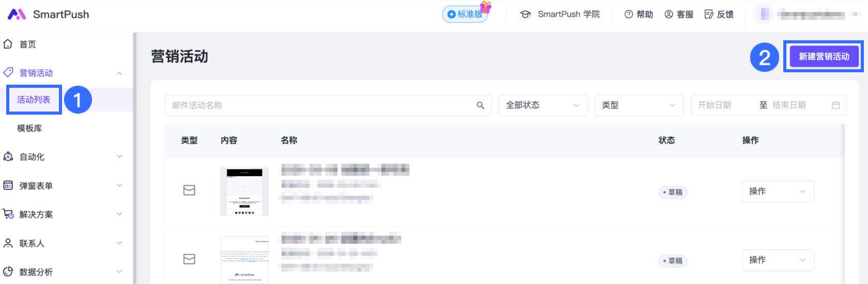Open SmartPush 学院 academy link

(560, 14)
